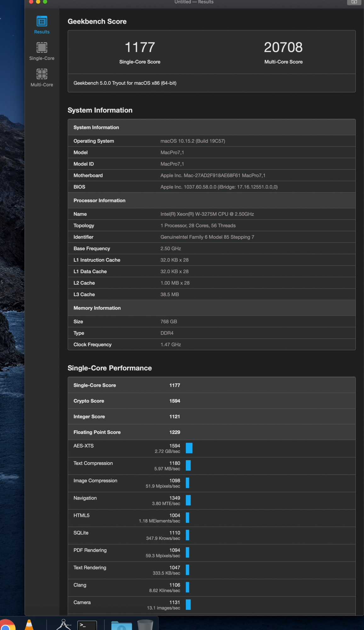Click the Base Frequency 2.50 GHz value
The height and width of the screenshot is (630, 364).
click(171, 249)
